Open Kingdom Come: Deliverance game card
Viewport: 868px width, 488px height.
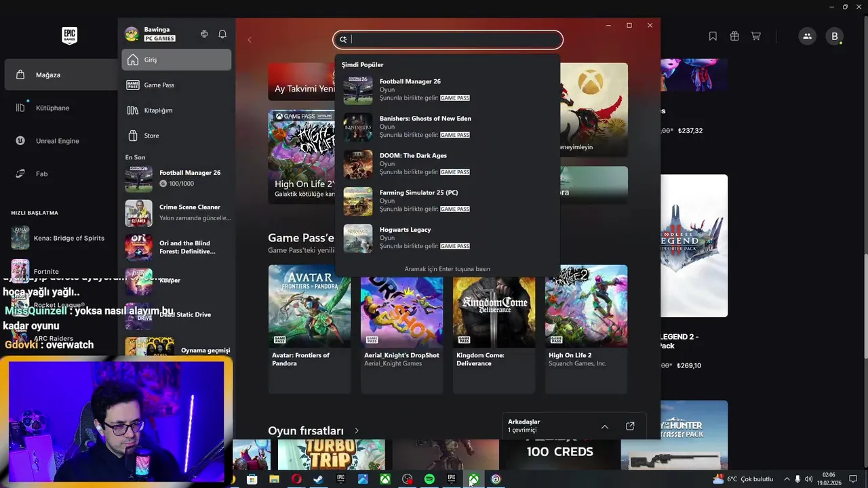[x=494, y=329]
